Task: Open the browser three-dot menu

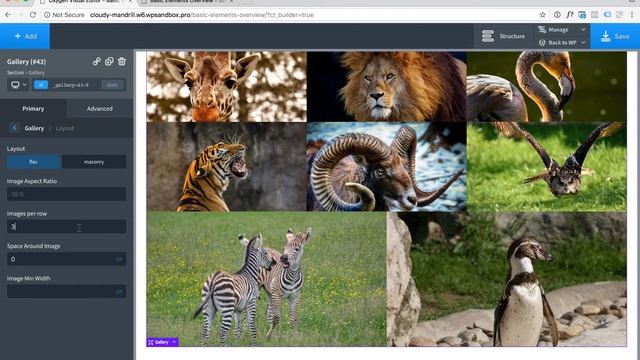Action: pyautogui.click(x=632, y=15)
